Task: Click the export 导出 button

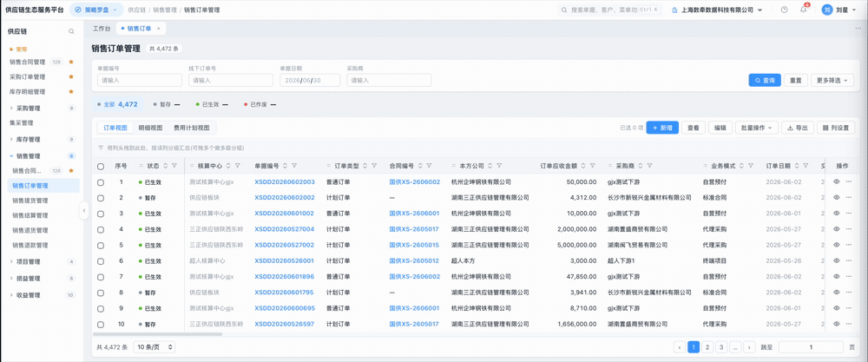Action: [x=797, y=128]
